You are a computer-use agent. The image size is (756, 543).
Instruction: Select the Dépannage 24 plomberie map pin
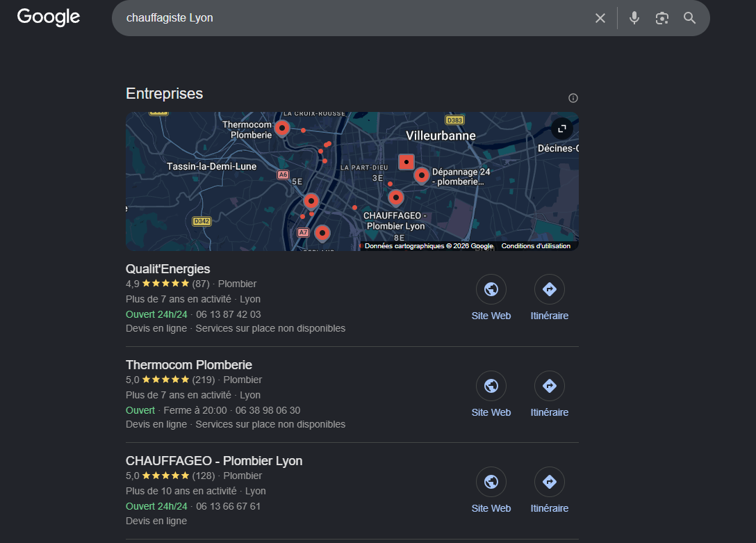[x=421, y=176]
